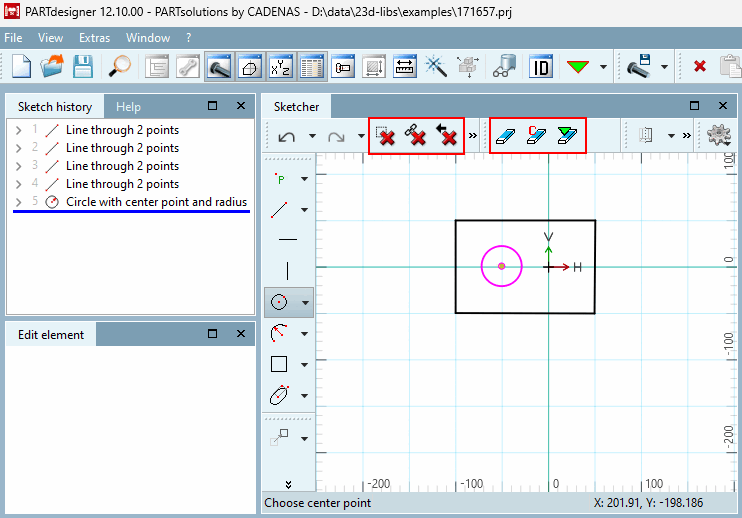This screenshot has height=518, width=742.
Task: Click the green triangle icon in main toolbar
Action: 578,67
